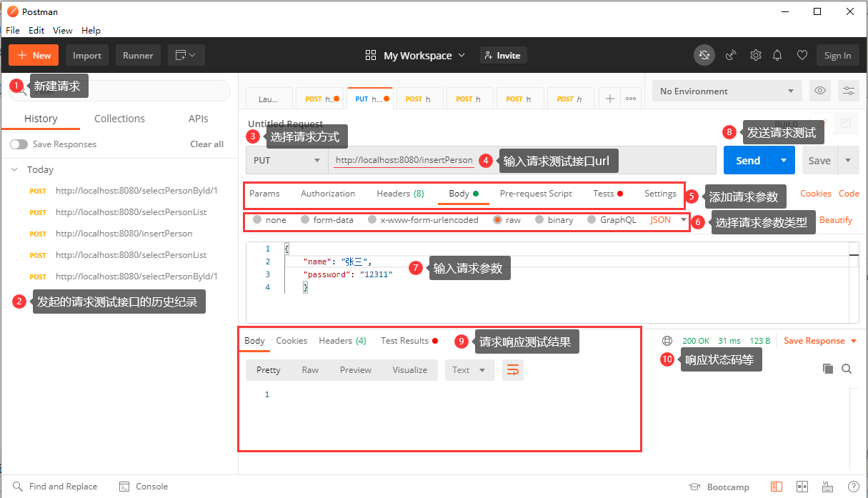Viewport: 868px width, 498px height.
Task: Click the blue Send button
Action: tap(748, 160)
